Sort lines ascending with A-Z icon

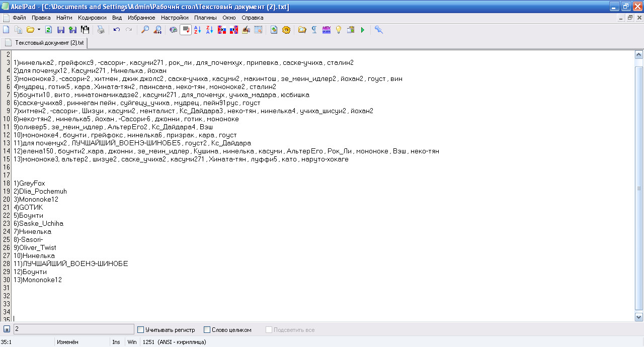coord(198,30)
